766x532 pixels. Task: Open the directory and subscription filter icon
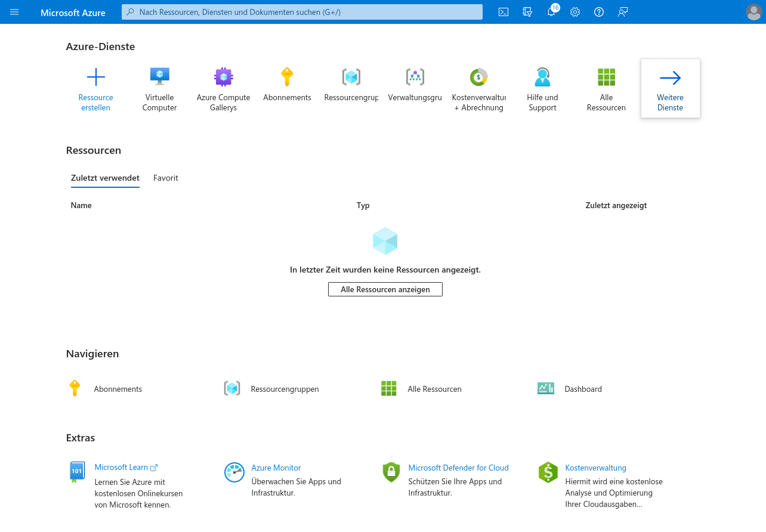tap(527, 12)
